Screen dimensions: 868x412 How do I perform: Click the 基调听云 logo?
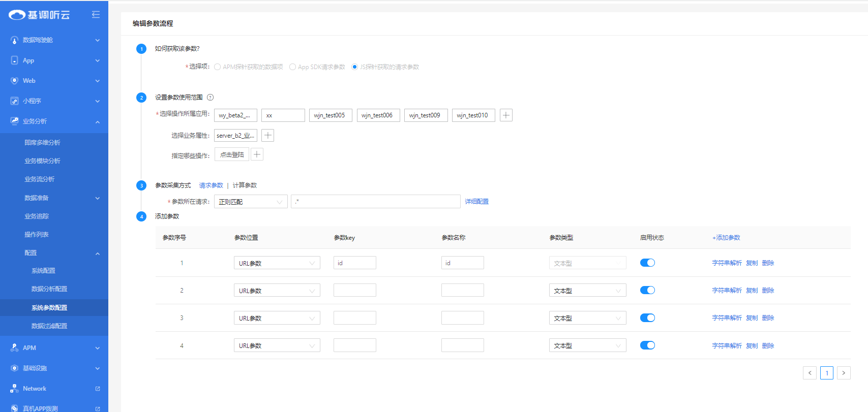click(39, 15)
